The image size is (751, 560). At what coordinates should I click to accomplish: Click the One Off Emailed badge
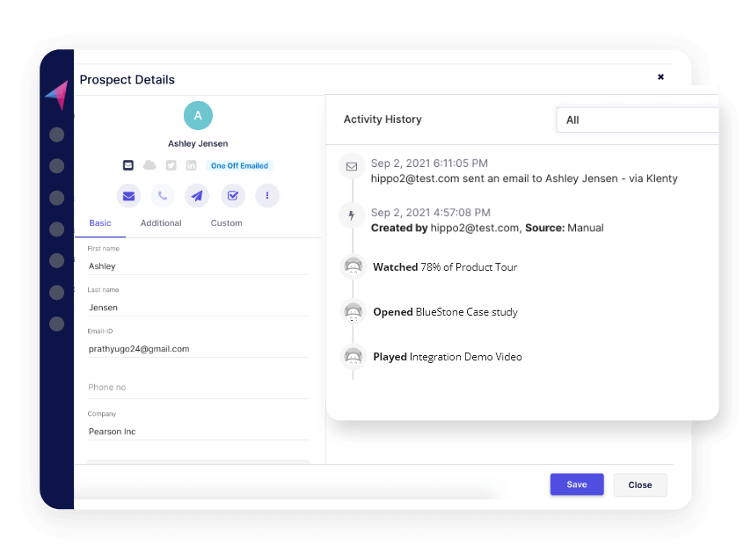pyautogui.click(x=239, y=164)
